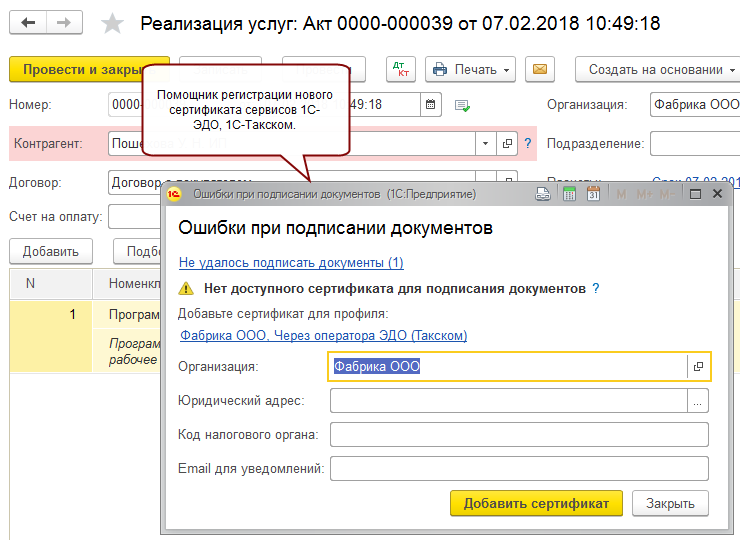Click Организация field with Фабрика ООО in dialog
Image resolution: width=740 pixels, height=540 pixels.
[508, 366]
